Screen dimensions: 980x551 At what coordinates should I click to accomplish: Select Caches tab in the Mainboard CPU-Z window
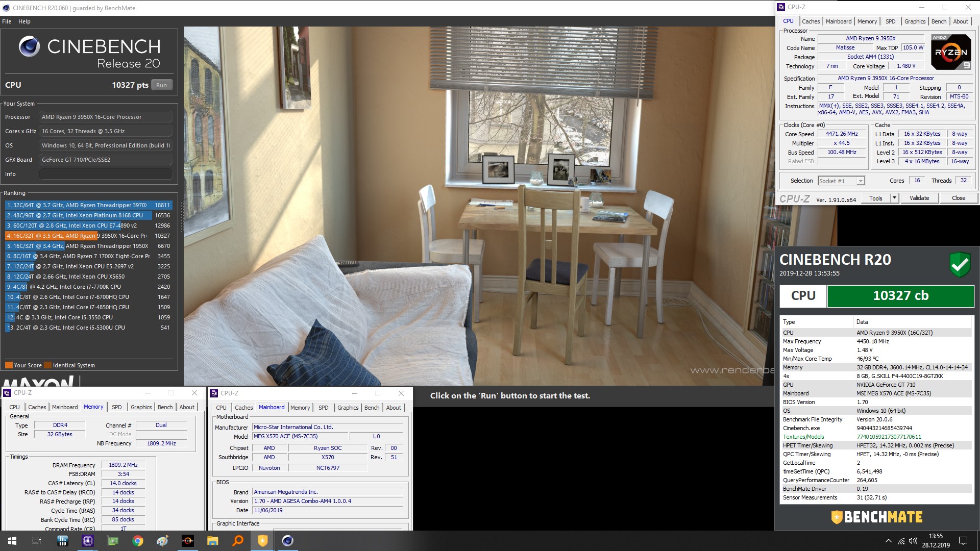tap(243, 408)
